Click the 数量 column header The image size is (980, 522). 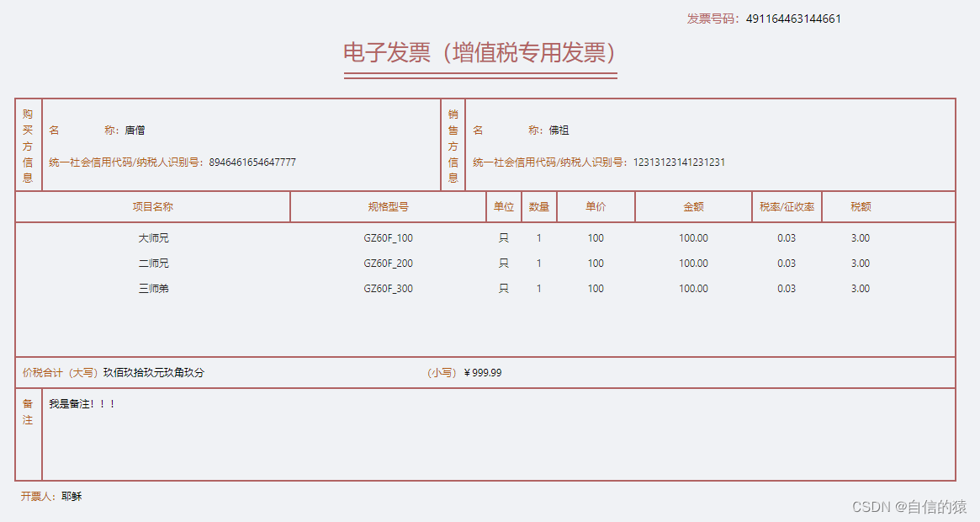538,206
